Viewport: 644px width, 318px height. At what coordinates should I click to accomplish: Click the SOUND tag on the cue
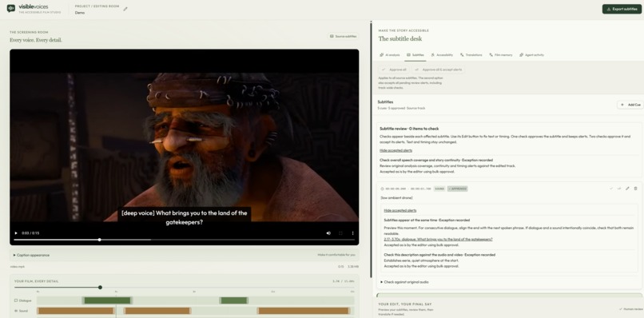[439, 189]
